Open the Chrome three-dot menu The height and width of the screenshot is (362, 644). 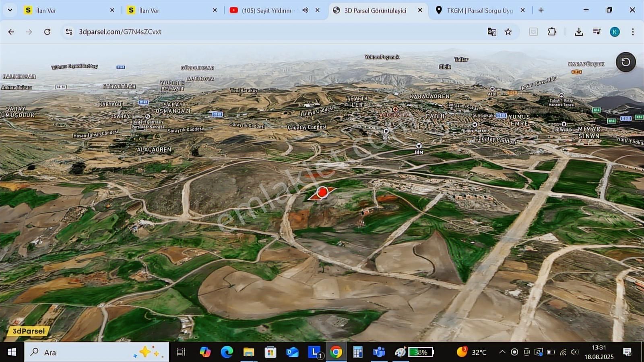coord(633,32)
